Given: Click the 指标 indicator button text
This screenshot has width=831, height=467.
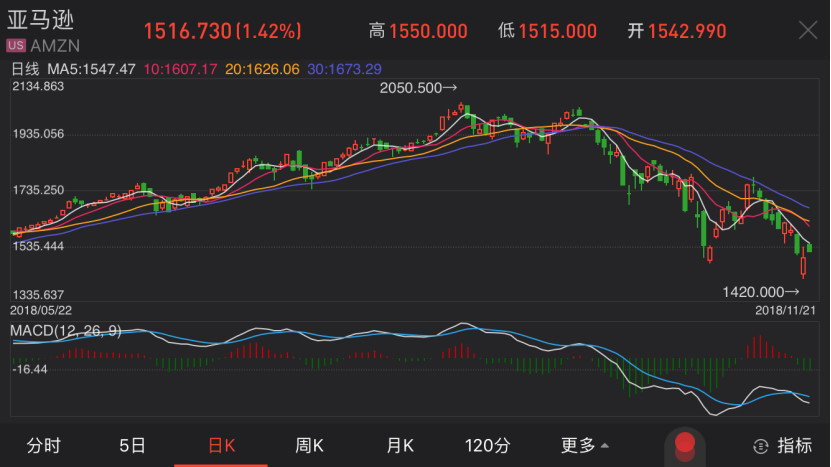Looking at the screenshot, I should click(x=794, y=446).
